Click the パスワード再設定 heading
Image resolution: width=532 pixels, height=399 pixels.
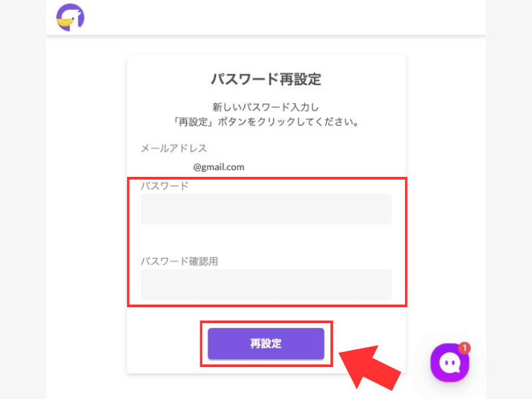pyautogui.click(x=266, y=80)
